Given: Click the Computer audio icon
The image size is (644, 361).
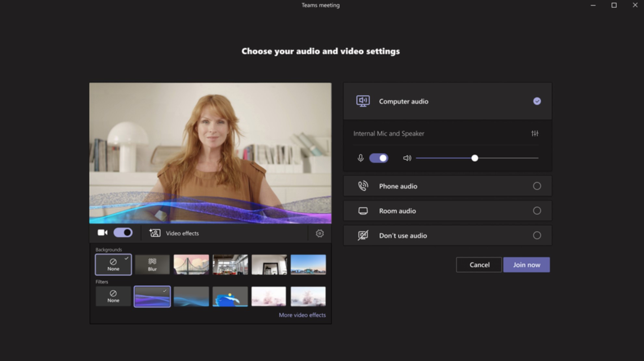Looking at the screenshot, I should pos(362,101).
